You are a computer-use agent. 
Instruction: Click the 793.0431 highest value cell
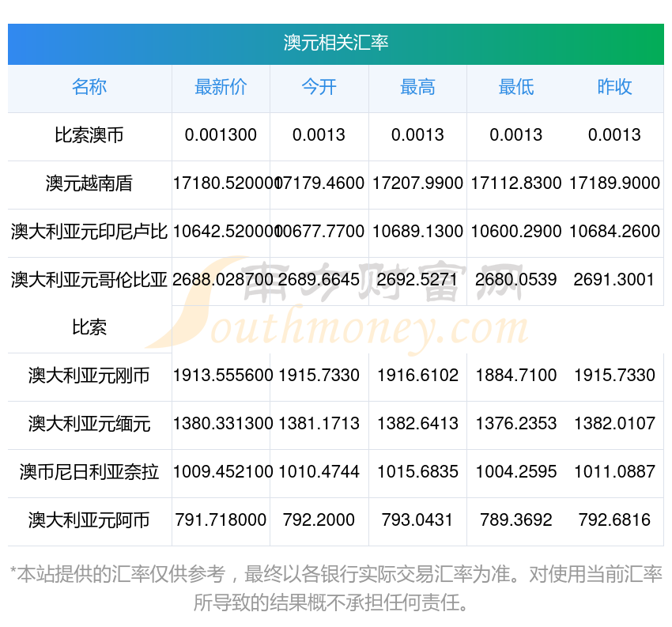click(417, 520)
